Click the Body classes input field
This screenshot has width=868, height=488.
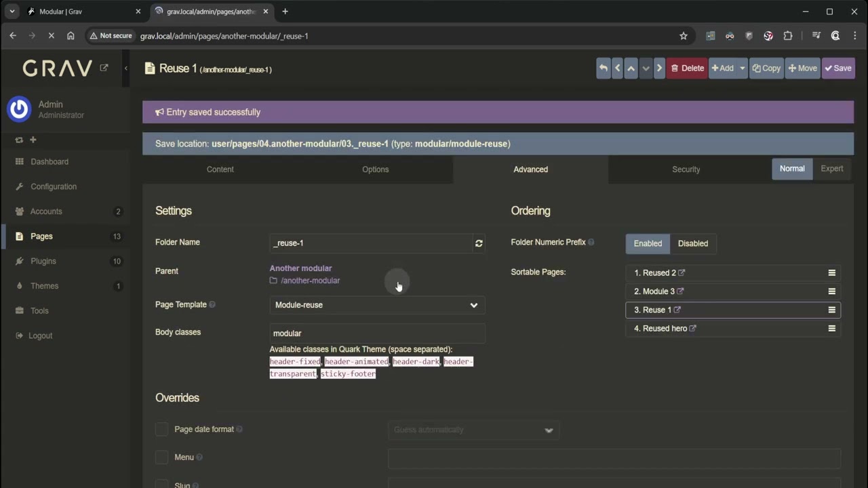(377, 333)
